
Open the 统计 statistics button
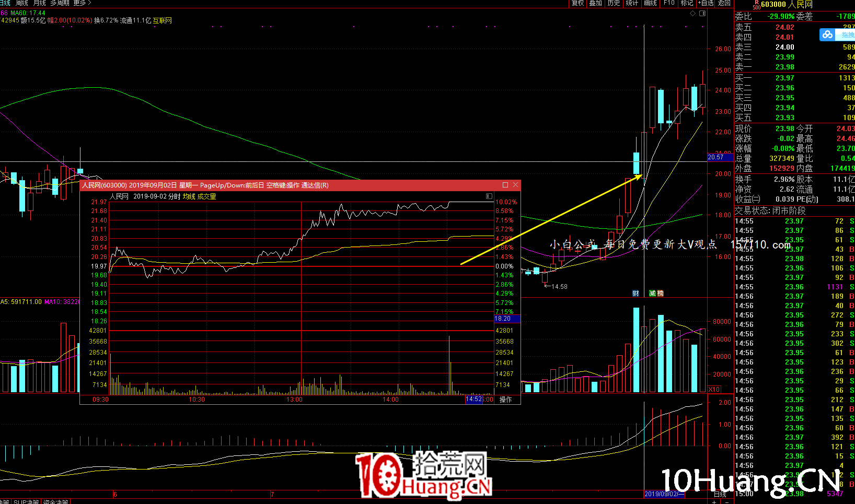(632, 3)
